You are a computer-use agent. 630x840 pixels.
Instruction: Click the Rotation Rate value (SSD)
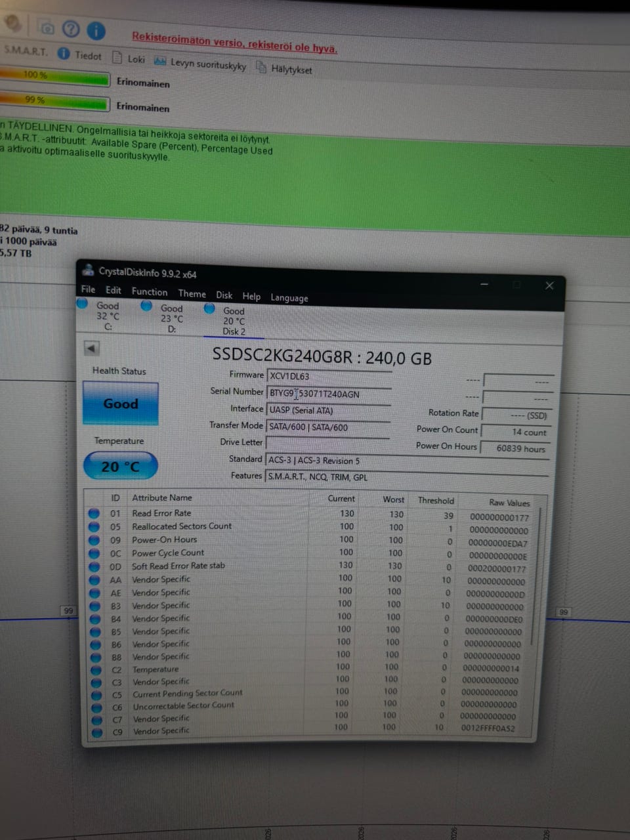[x=516, y=415]
